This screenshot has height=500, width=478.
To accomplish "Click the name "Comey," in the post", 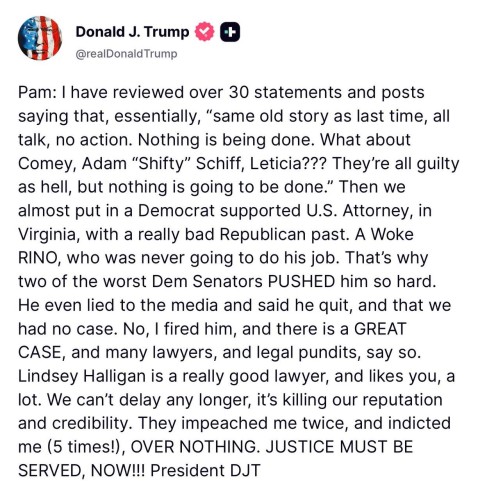I will pos(47,164).
